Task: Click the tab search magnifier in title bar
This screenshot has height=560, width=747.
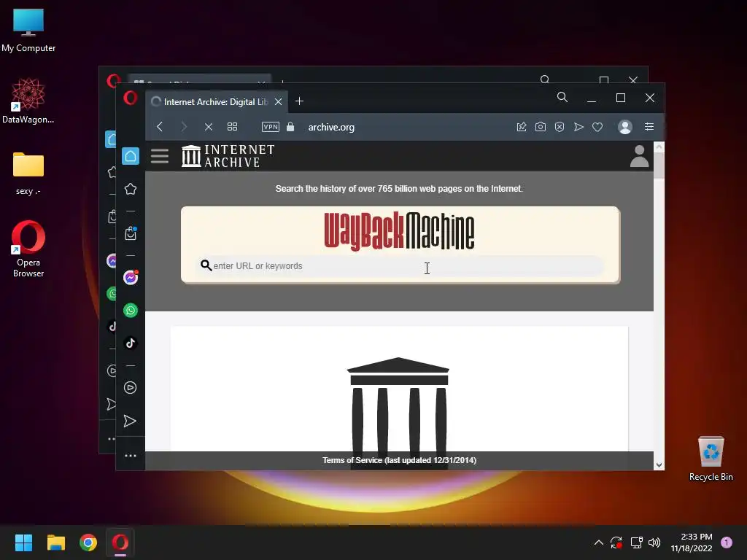Action: (562, 98)
